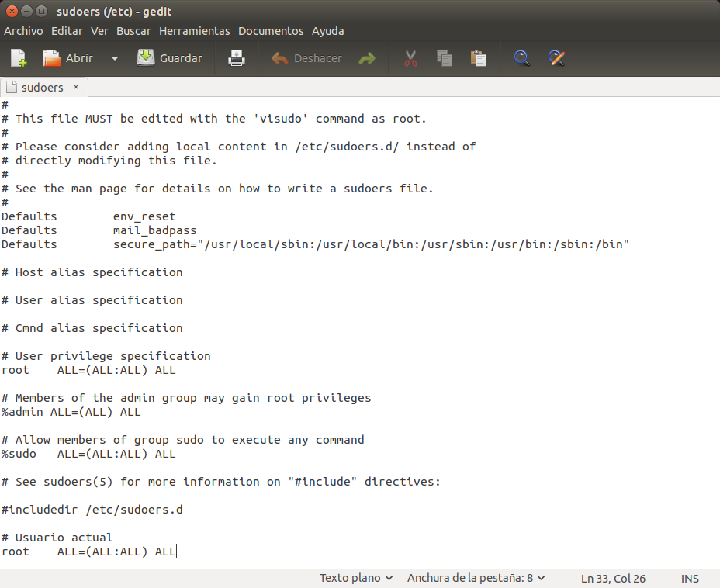Cut selection with scissors icon

(411, 58)
